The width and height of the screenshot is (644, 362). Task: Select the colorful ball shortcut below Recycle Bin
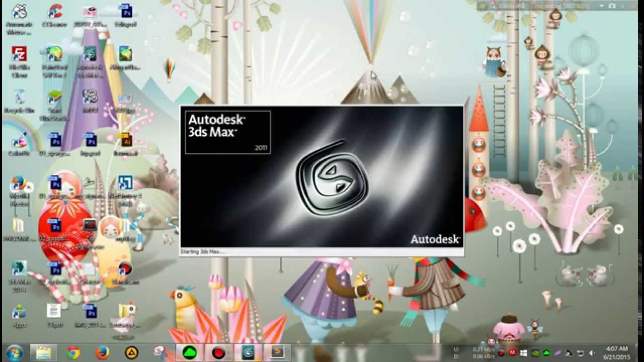click(x=19, y=144)
